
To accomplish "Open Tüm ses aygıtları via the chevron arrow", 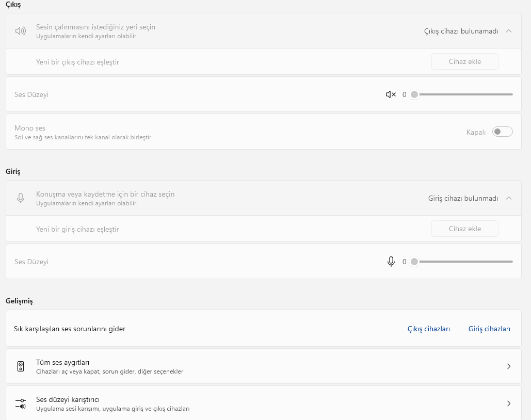I will pyautogui.click(x=509, y=366).
